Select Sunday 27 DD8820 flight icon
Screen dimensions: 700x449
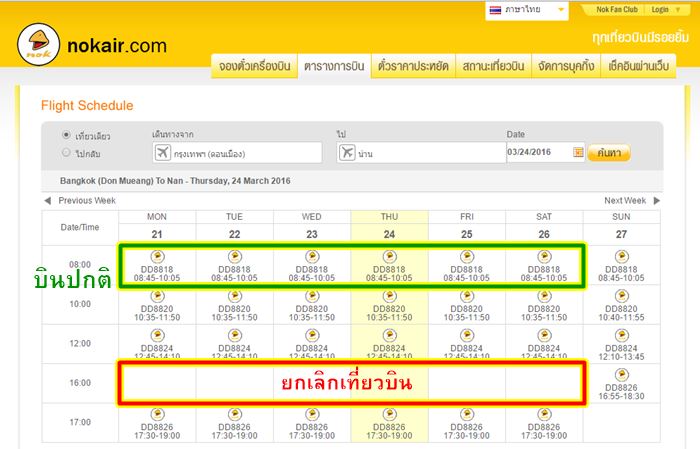621,296
